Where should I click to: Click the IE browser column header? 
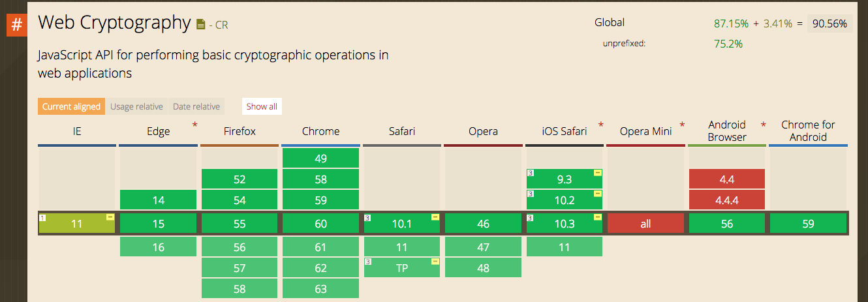click(77, 131)
